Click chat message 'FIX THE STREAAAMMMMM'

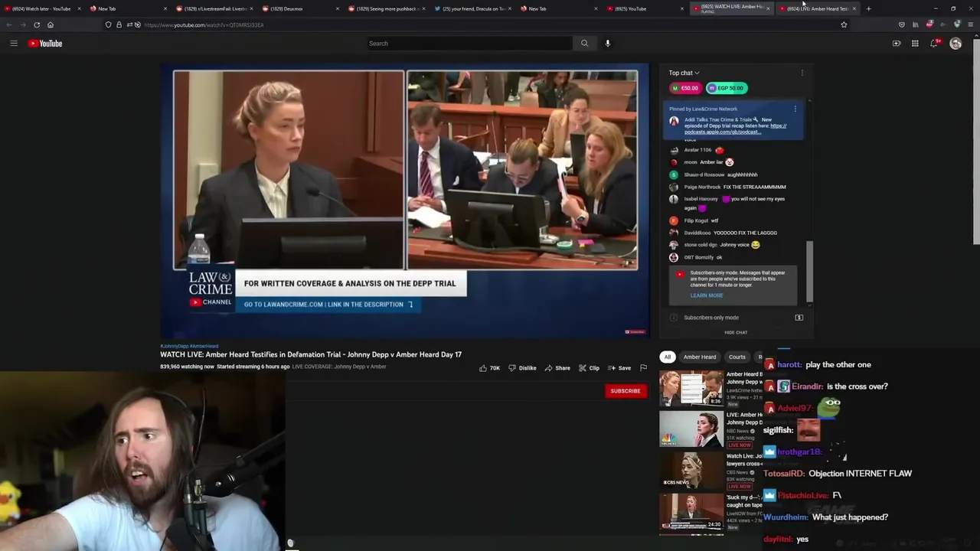tap(755, 187)
